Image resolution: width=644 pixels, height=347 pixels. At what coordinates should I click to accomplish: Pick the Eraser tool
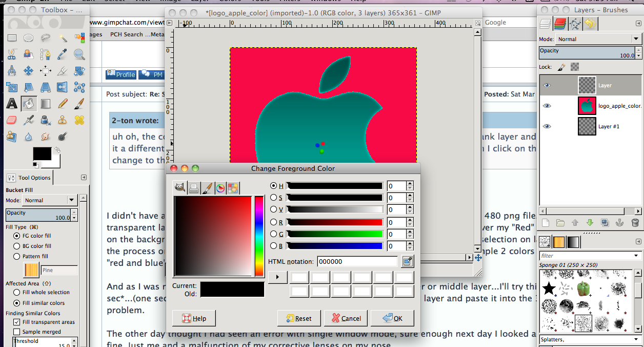tap(12, 120)
